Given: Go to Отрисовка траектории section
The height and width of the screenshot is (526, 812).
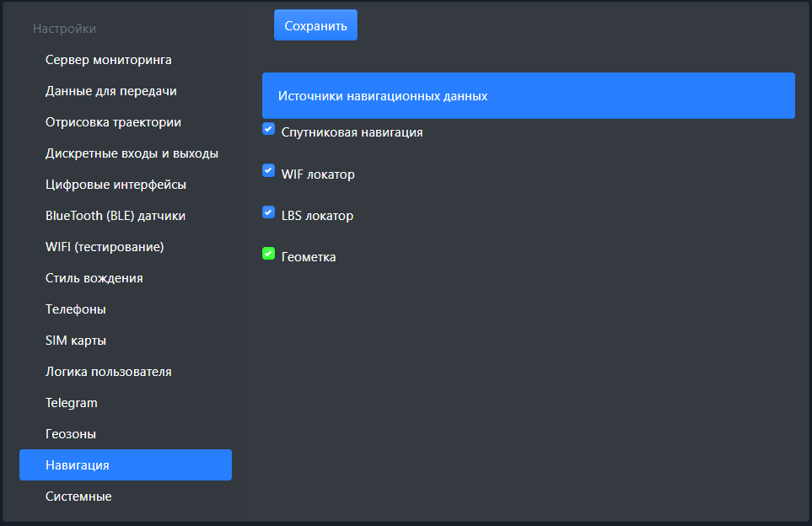Looking at the screenshot, I should (113, 122).
